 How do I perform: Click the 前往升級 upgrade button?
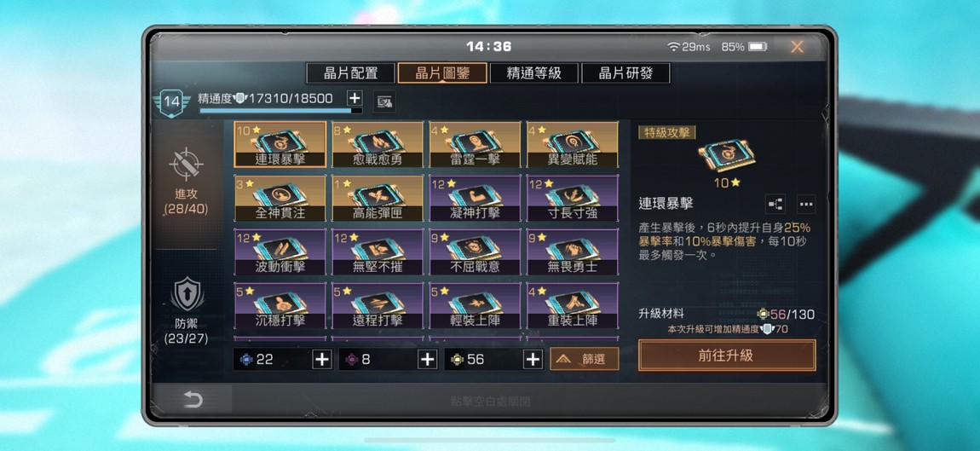coord(727,356)
